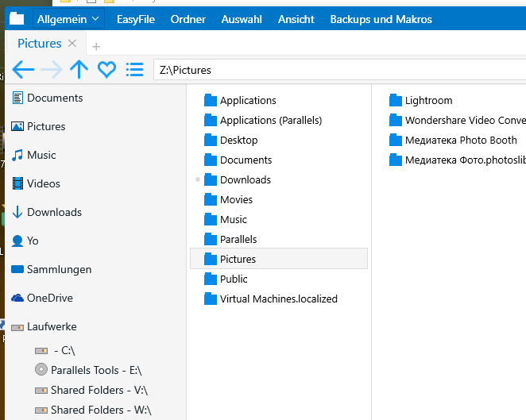Click the Desktop folder icon
This screenshot has height=420, width=526.
pos(211,140)
